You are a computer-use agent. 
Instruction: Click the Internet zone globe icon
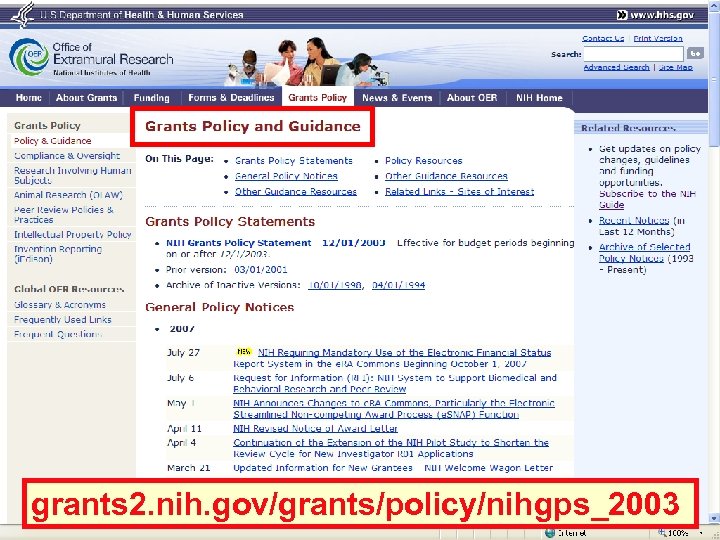(x=550, y=534)
